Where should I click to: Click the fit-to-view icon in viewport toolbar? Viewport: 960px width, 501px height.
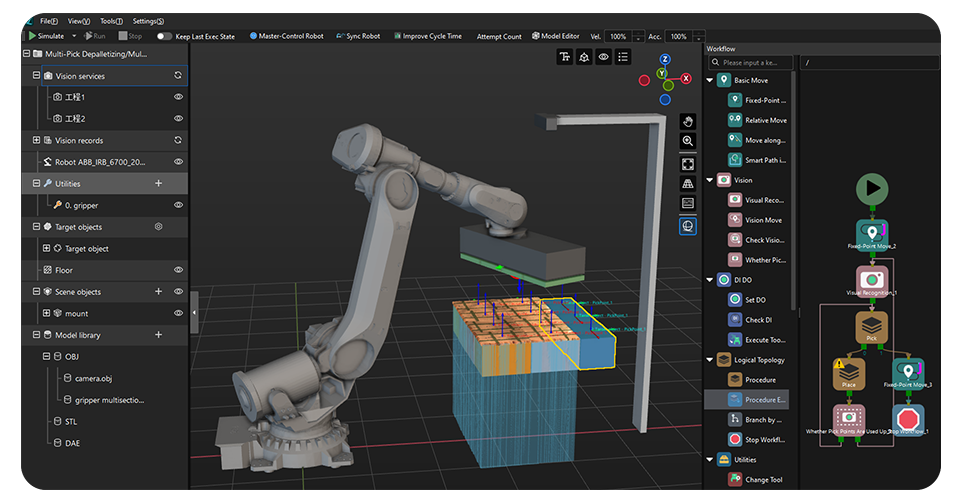[x=688, y=164]
